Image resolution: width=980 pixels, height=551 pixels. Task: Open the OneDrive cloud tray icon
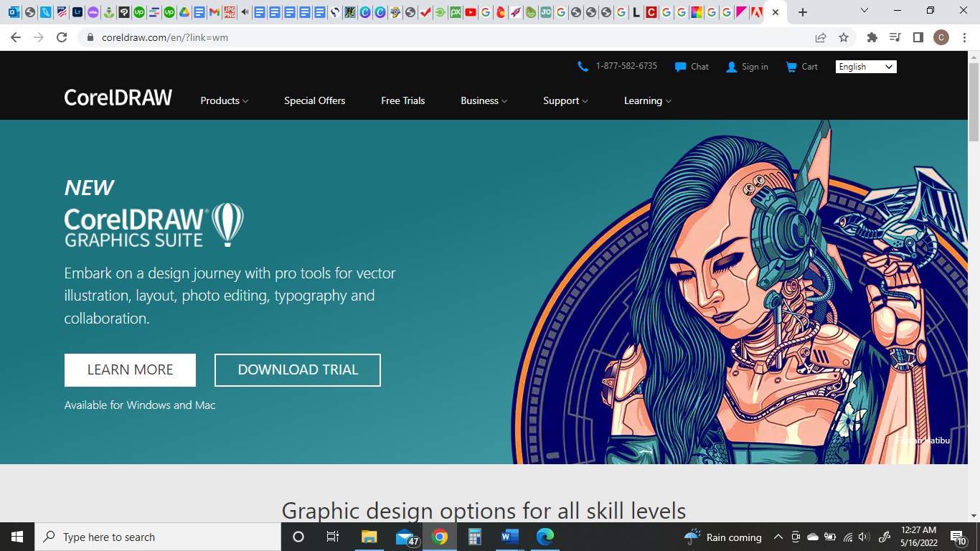click(x=813, y=537)
